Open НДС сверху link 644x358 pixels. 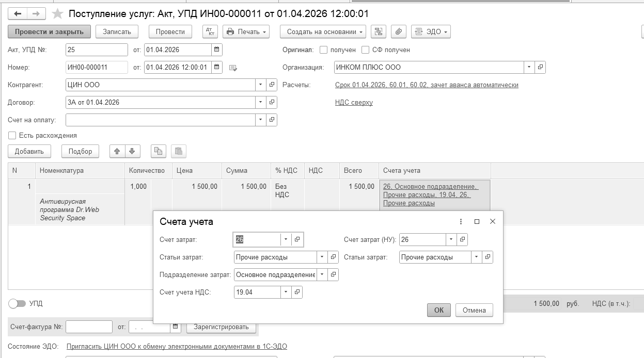[354, 102]
